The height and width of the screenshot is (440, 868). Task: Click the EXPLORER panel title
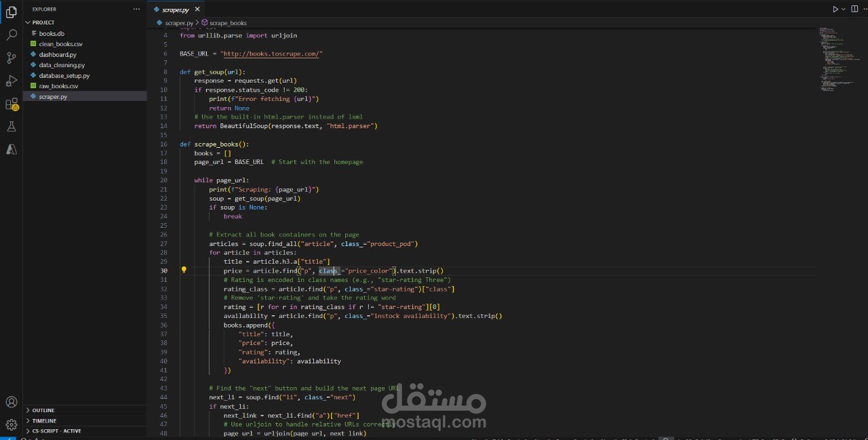coord(45,9)
